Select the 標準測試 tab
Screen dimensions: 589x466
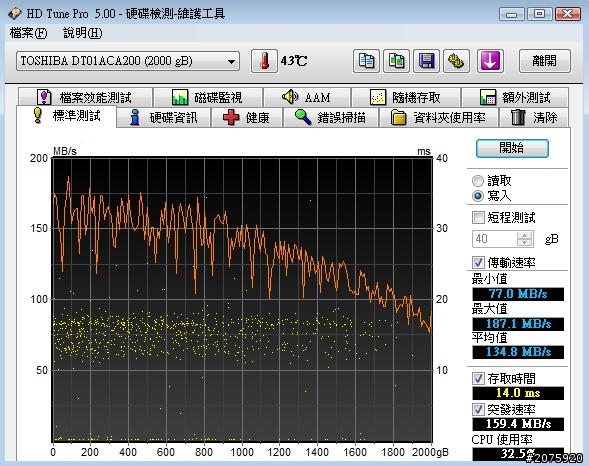66,116
